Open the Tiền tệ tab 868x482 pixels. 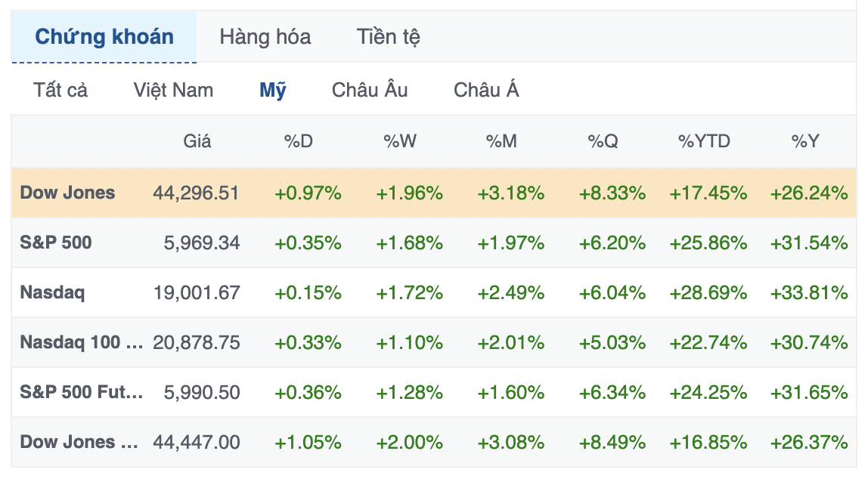pos(388,36)
